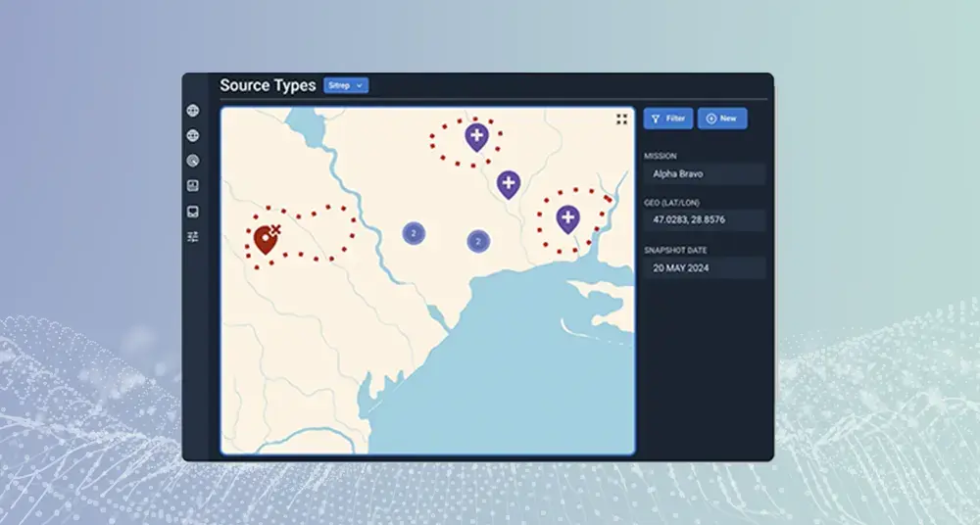Open the Sitrep source type dropdown
The height and width of the screenshot is (525, 980).
[x=345, y=86]
